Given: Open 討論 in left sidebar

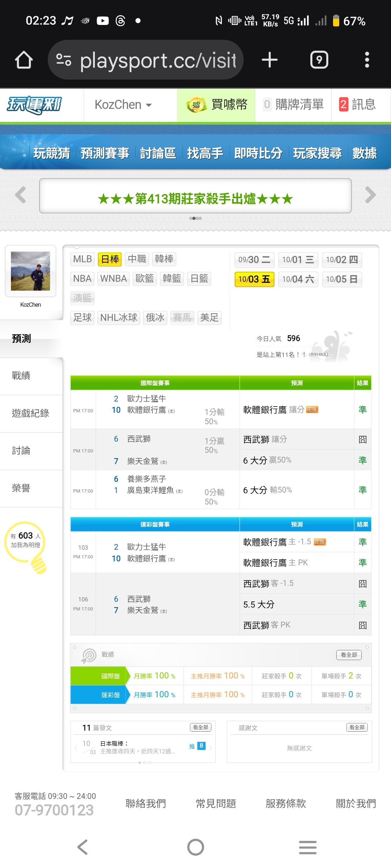Looking at the screenshot, I should pos(31,451).
